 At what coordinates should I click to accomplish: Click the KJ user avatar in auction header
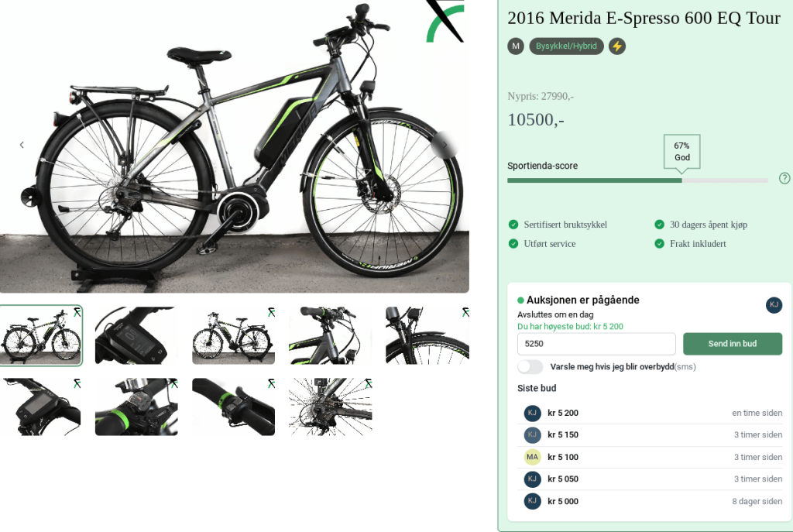pos(774,305)
